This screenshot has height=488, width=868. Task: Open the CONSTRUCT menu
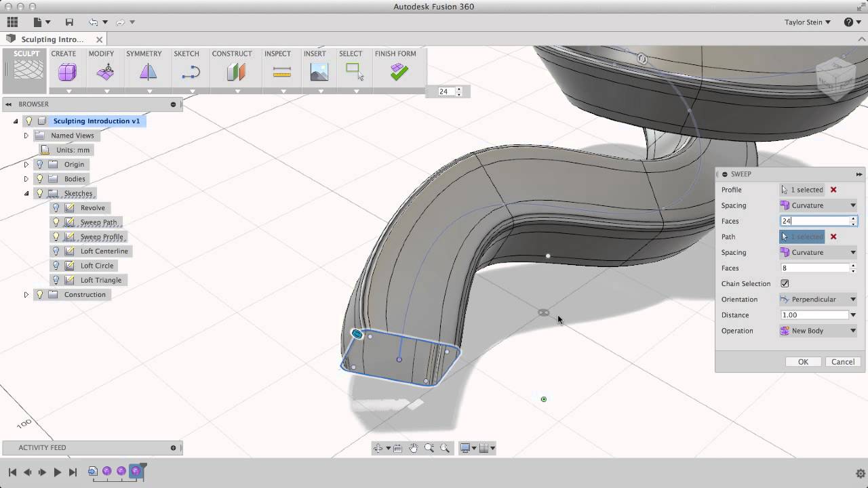click(x=232, y=54)
